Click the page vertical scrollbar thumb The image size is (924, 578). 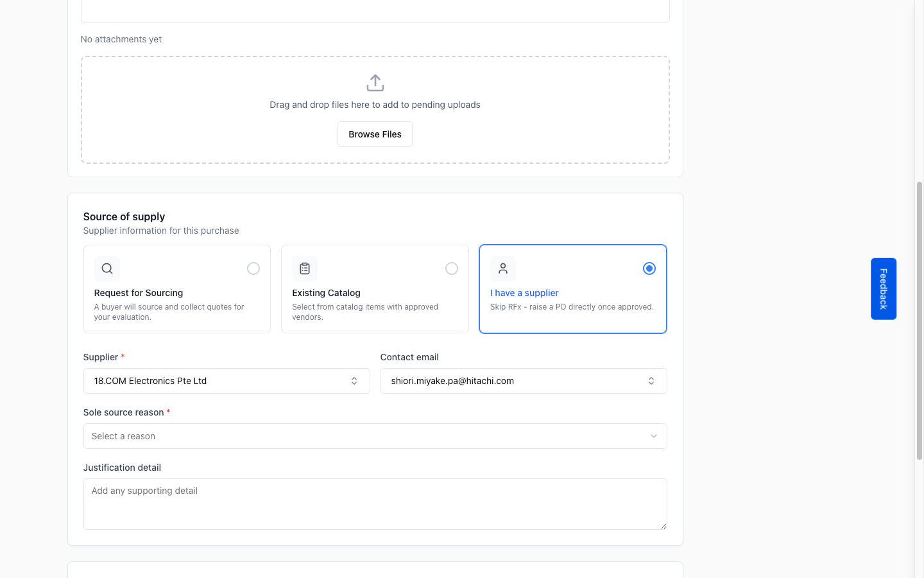coord(920,320)
